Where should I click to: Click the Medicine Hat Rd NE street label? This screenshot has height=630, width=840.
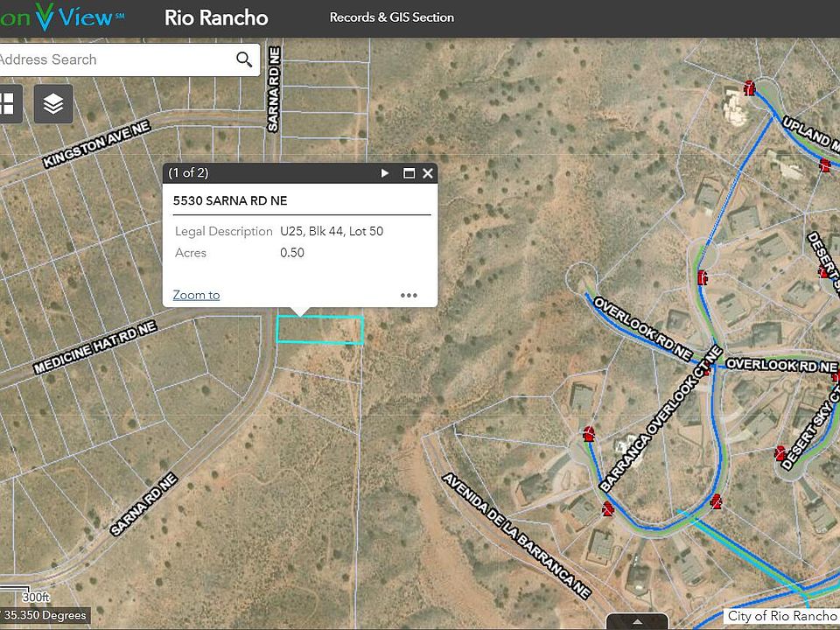click(x=94, y=347)
